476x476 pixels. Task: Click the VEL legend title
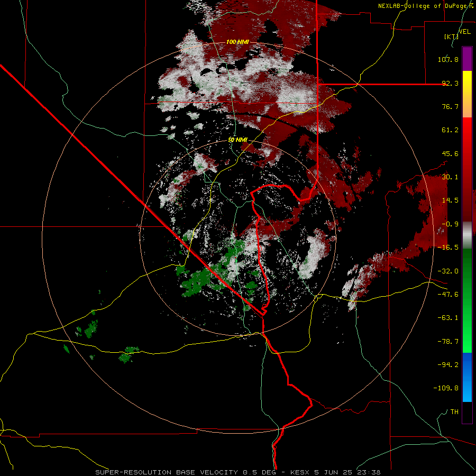464,32
